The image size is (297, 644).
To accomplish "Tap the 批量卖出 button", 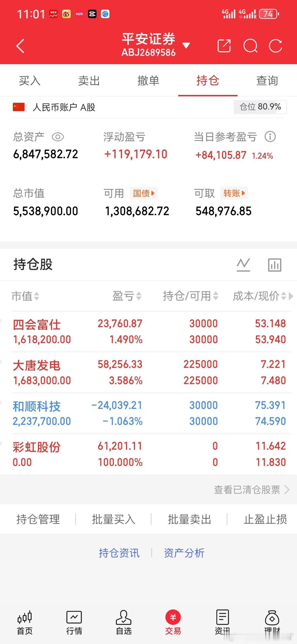I will coord(189,519).
